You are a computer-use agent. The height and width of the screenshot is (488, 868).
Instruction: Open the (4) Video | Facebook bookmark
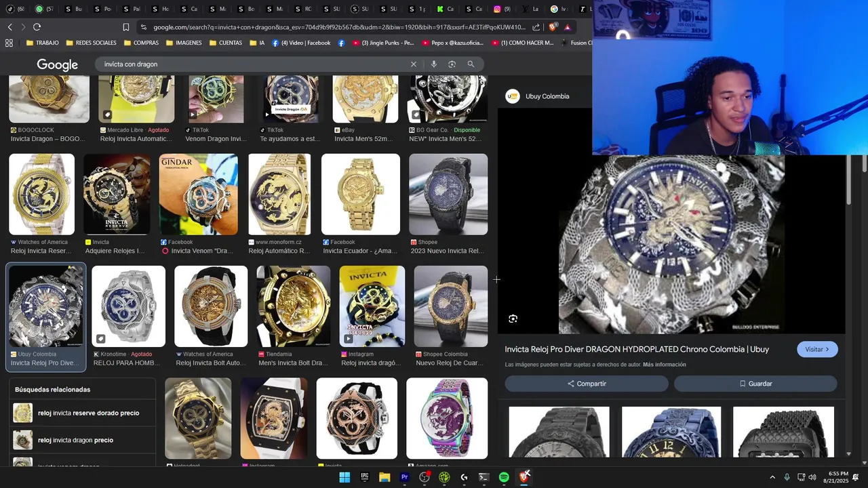(x=301, y=43)
